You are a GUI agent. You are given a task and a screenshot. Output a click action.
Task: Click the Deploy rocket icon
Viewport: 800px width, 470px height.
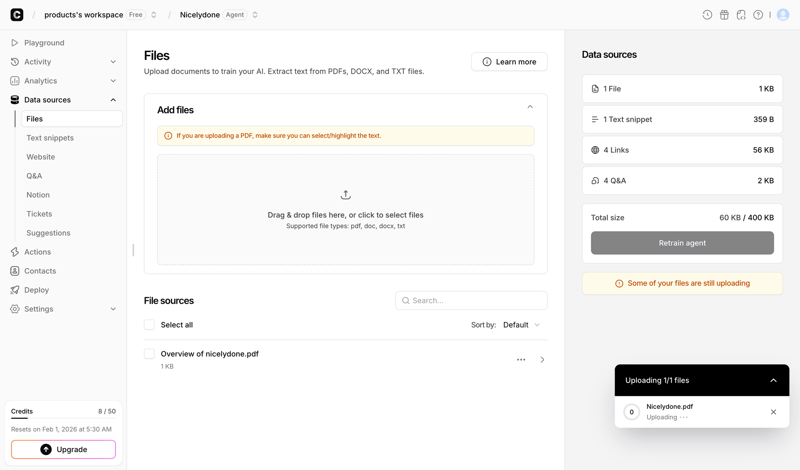pos(15,290)
